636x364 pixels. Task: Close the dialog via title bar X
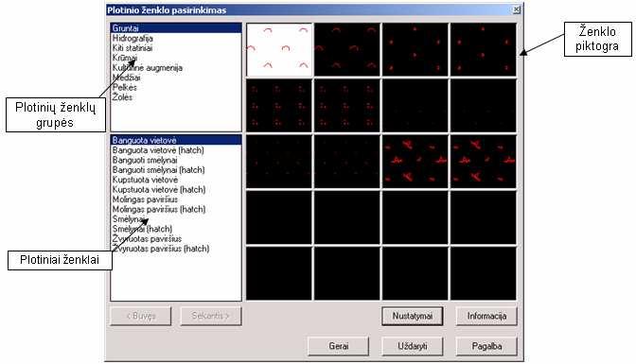click(x=517, y=9)
